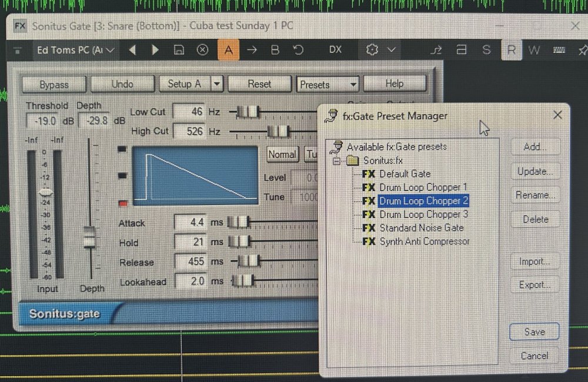Screen dimensions: 588x382
Task: Click the High Cut slider handle
Action: click(278, 131)
